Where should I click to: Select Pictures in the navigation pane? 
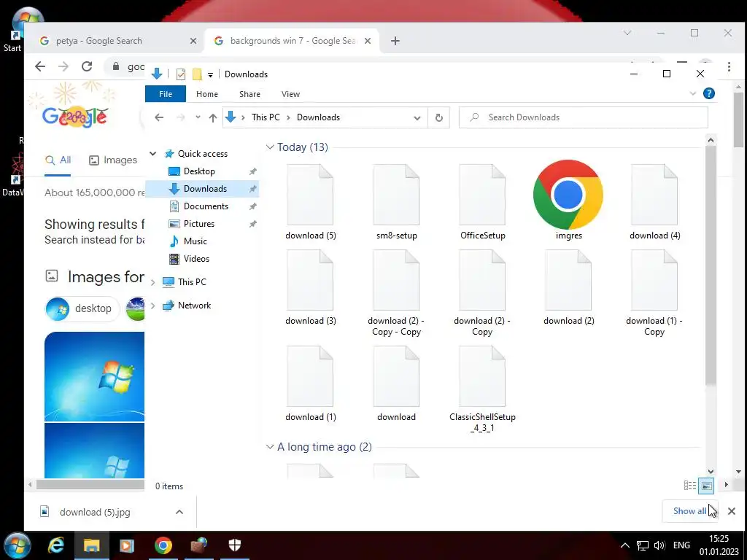coord(198,224)
